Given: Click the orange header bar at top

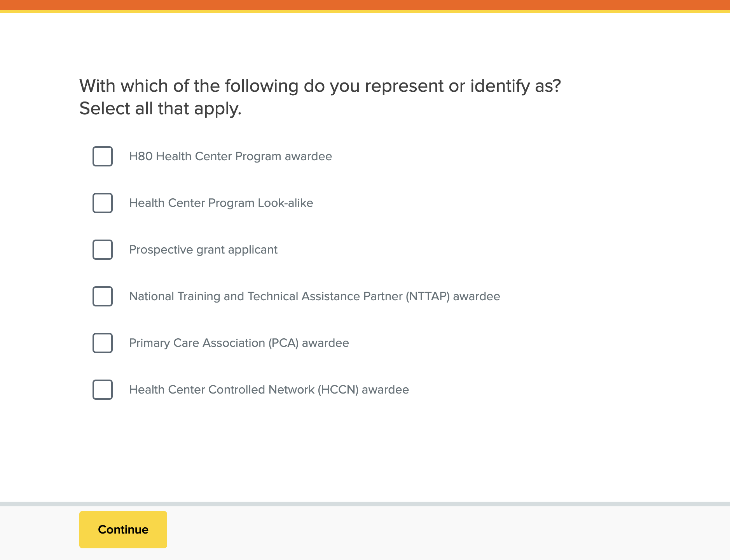Looking at the screenshot, I should (365, 5).
